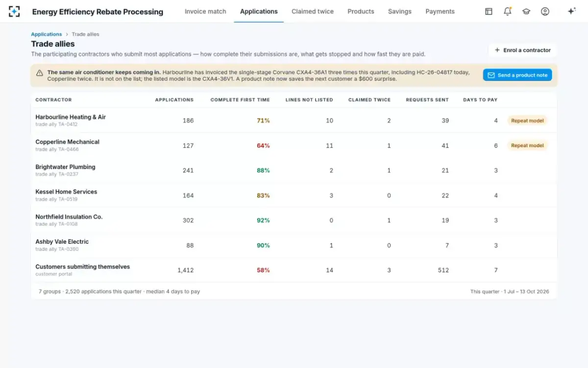Viewport: 588px width, 368px height.
Task: Click the Applications breadcrumb link
Action: point(47,34)
